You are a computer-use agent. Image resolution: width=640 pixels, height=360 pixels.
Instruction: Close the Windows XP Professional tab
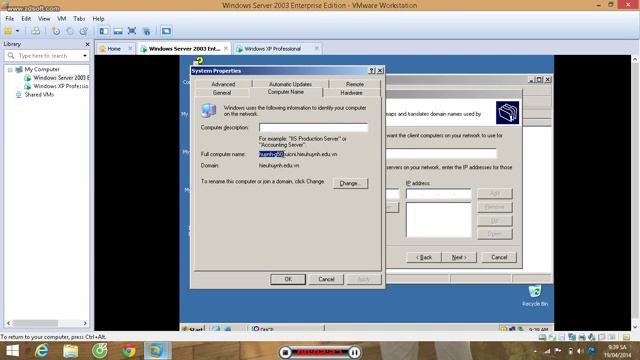coord(316,49)
